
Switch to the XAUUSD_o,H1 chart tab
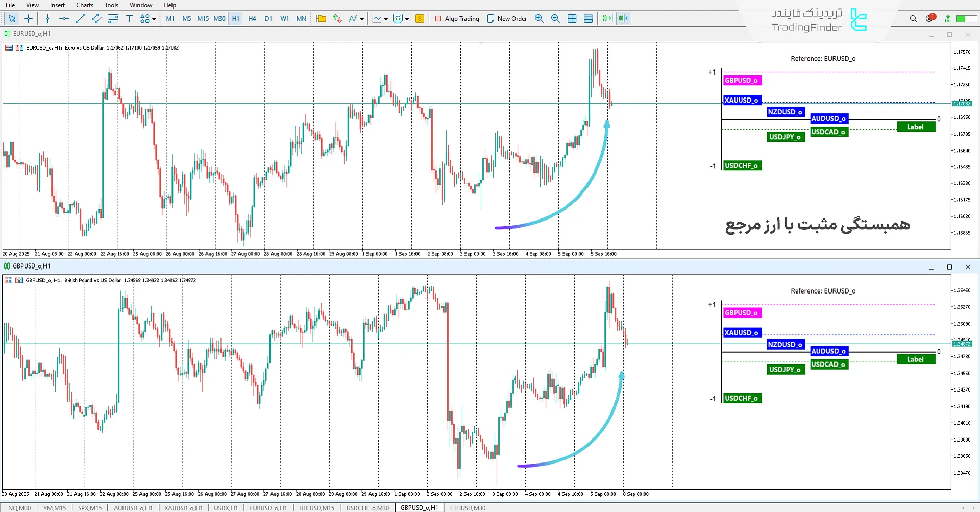(x=183, y=508)
